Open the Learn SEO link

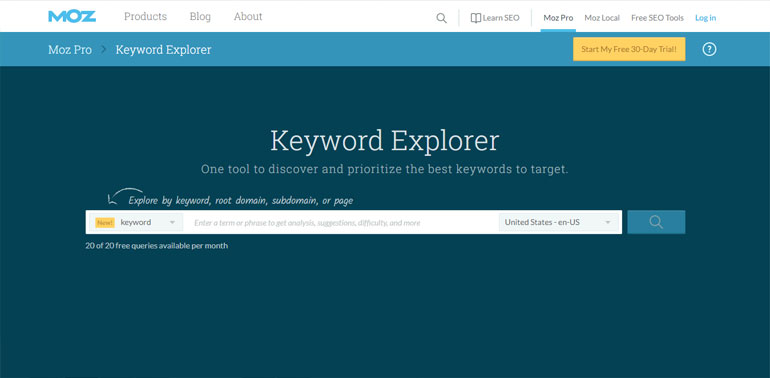pyautogui.click(x=495, y=18)
